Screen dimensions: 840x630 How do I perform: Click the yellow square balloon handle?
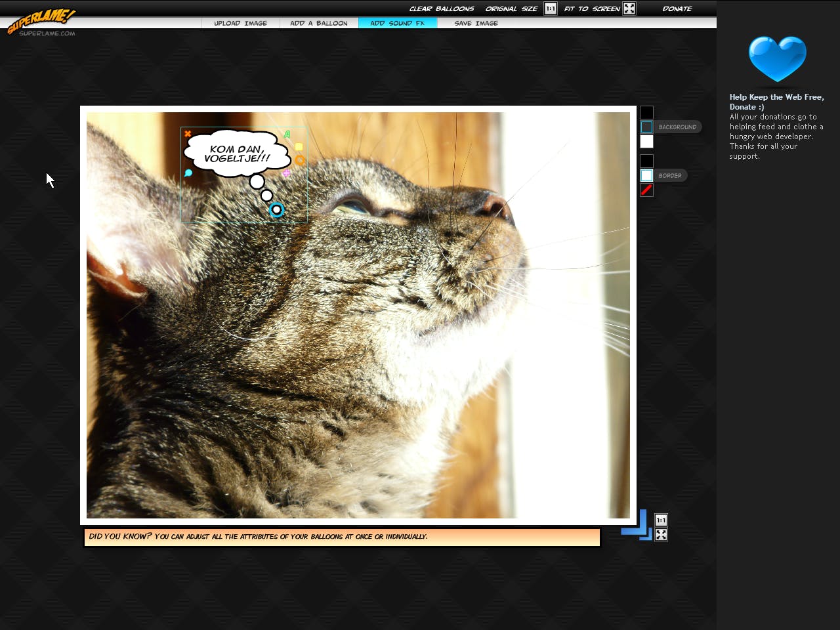299,147
